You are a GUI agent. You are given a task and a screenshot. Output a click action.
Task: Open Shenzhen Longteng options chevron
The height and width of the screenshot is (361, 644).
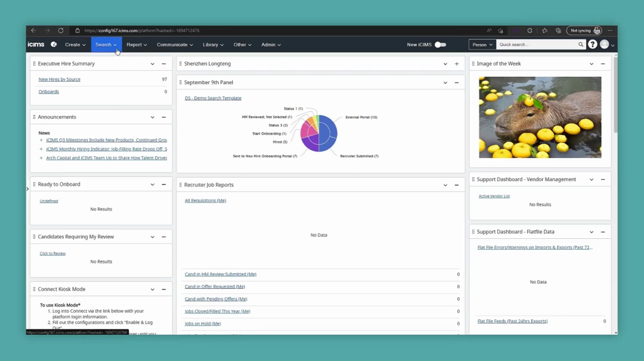pyautogui.click(x=445, y=64)
